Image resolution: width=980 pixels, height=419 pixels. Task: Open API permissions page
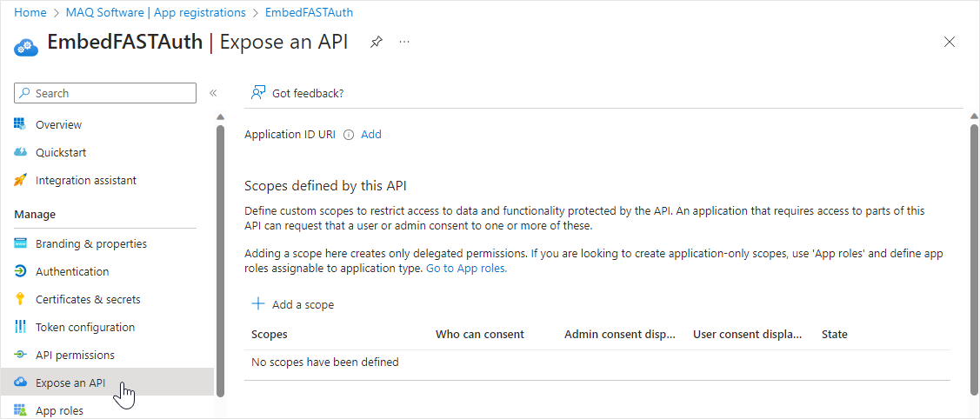click(75, 355)
